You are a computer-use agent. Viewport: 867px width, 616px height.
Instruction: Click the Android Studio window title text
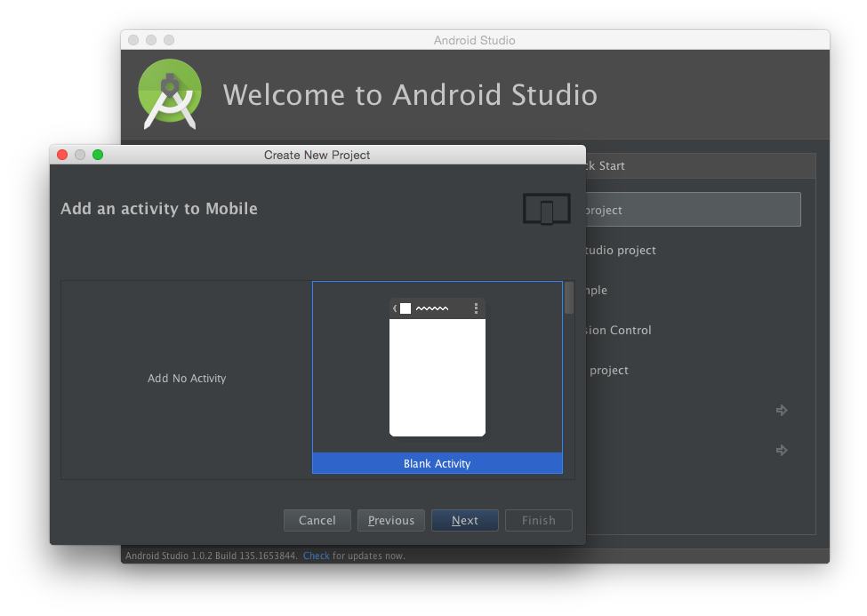(475, 40)
